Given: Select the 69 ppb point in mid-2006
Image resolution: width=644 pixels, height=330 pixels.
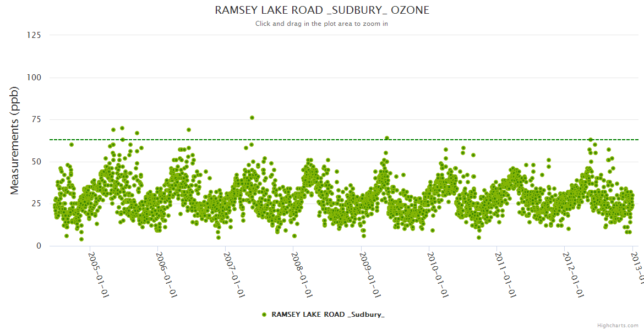Looking at the screenshot, I should (x=189, y=130).
